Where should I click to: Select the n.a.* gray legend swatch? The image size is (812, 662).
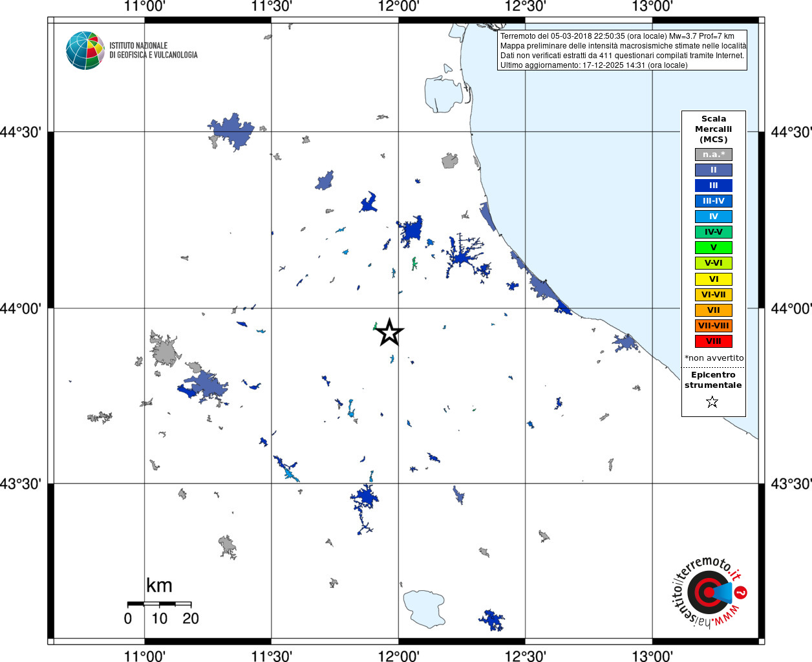tap(714, 155)
